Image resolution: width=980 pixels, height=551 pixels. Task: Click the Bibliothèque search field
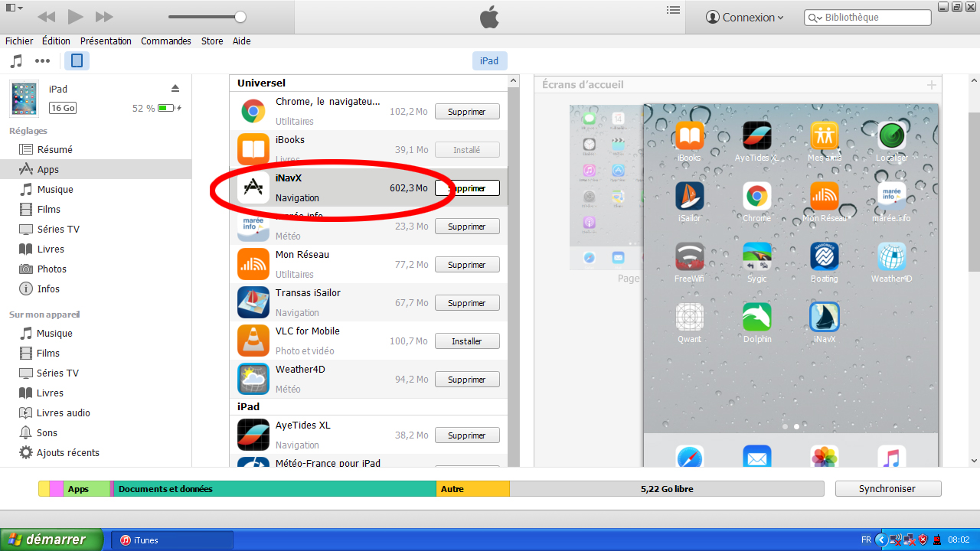coord(867,17)
